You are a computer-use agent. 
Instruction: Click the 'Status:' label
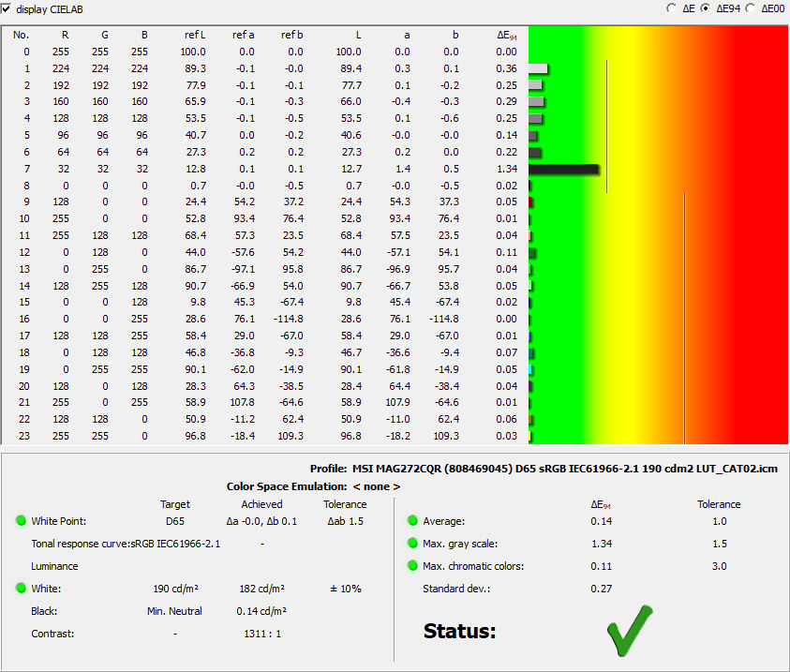[x=459, y=631]
